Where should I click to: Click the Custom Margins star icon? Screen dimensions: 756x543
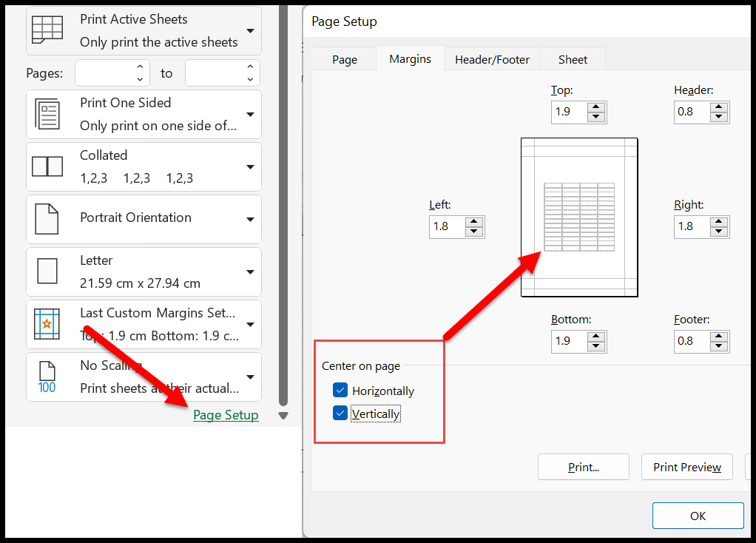coord(47,323)
